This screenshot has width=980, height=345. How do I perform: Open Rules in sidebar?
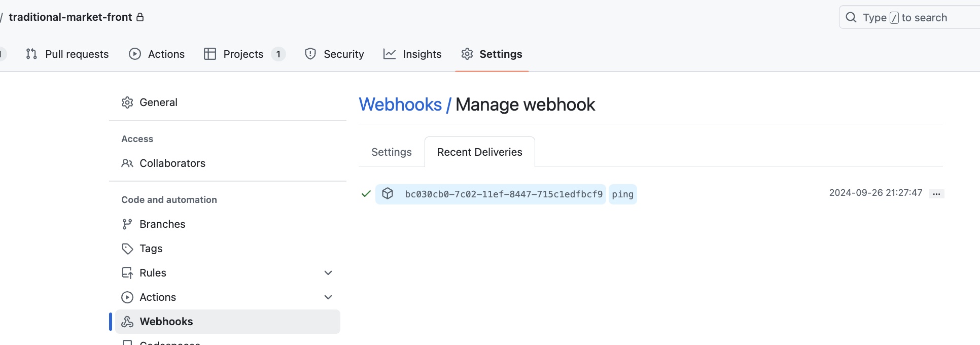[228, 273]
